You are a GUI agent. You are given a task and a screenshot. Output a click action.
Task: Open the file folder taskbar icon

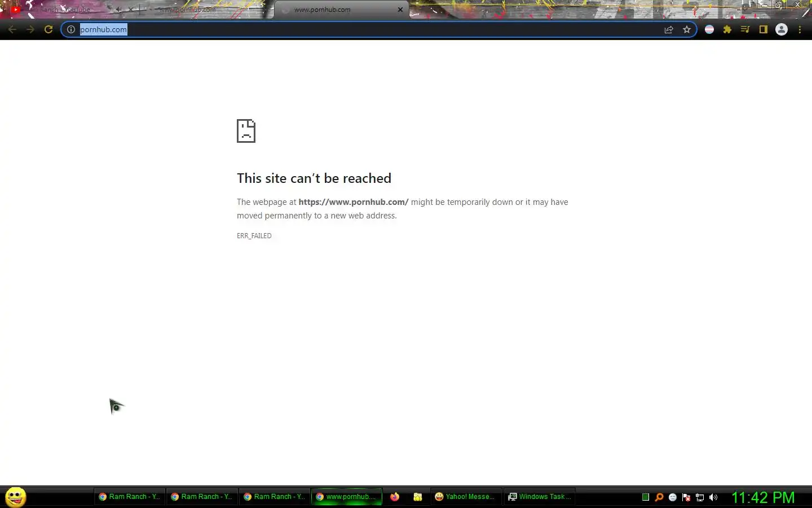pyautogui.click(x=418, y=497)
